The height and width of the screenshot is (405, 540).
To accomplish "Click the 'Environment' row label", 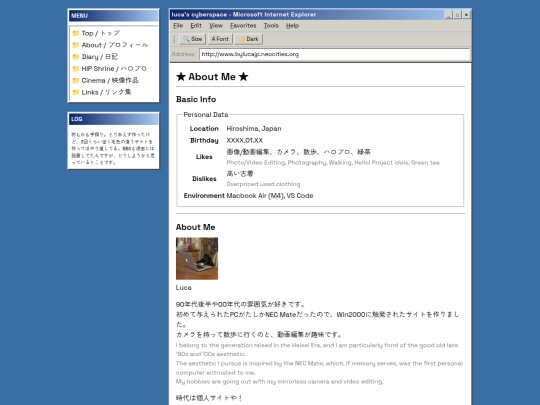I will tap(204, 196).
